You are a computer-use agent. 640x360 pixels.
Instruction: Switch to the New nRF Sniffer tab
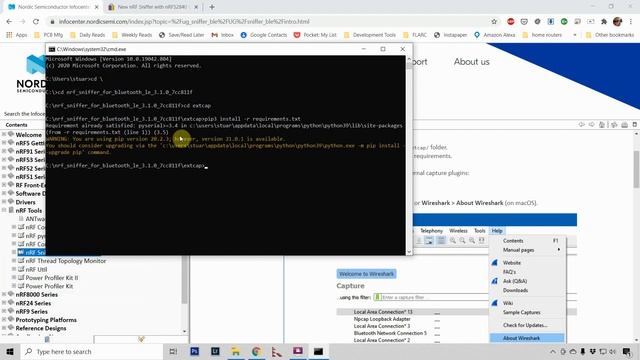click(152, 7)
